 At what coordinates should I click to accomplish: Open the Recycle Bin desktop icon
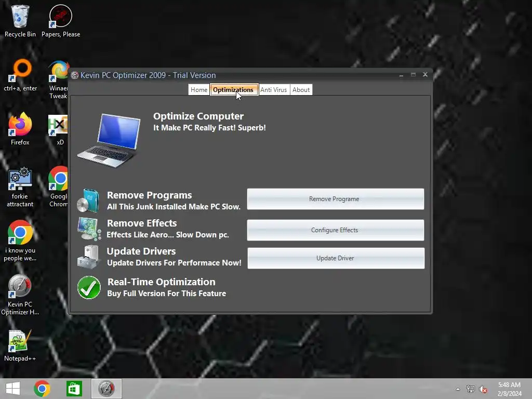[20, 21]
